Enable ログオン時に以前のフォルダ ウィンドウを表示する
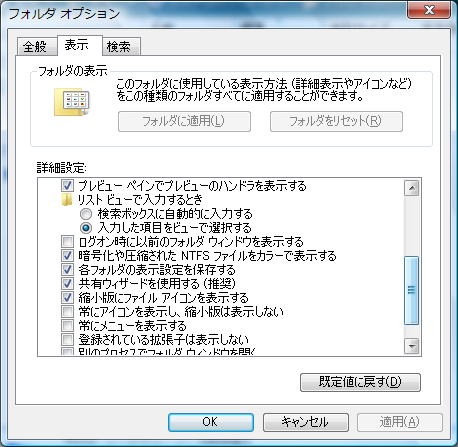 tap(67, 241)
